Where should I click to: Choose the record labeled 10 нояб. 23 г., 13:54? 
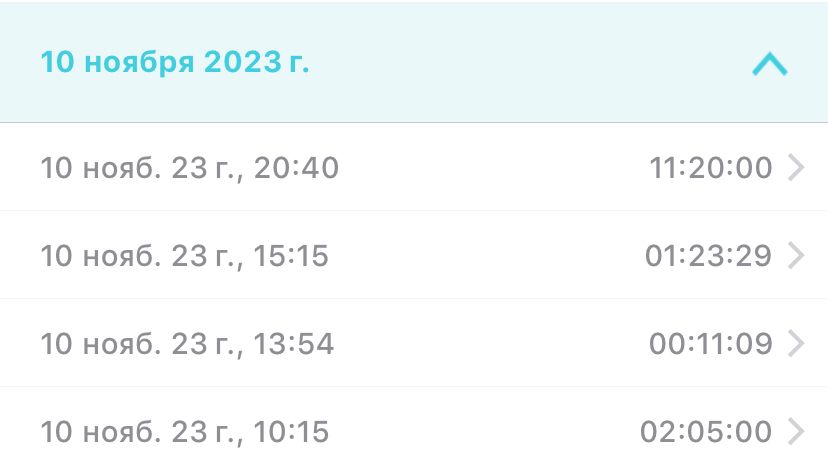(x=187, y=344)
